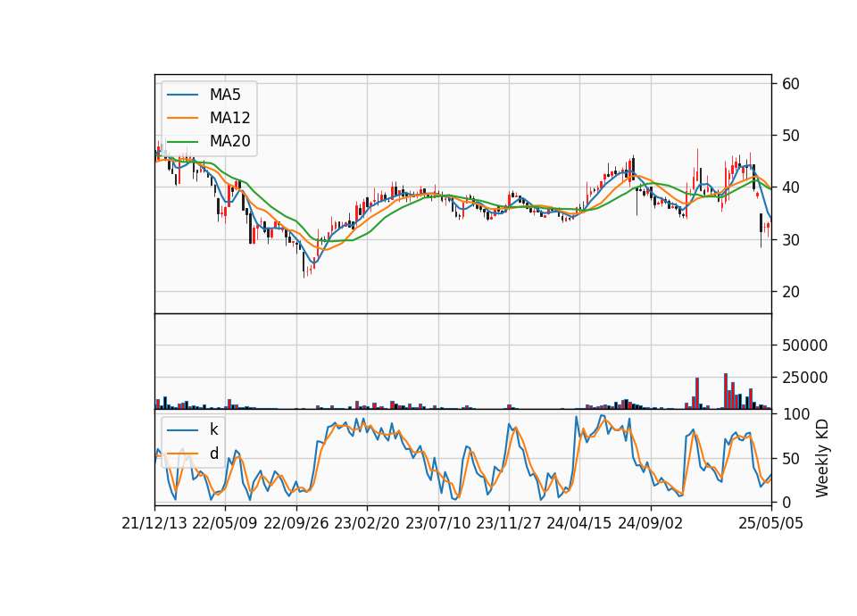The image size is (857, 616).
Task: Click the price axis value 40
Action: pos(791,187)
